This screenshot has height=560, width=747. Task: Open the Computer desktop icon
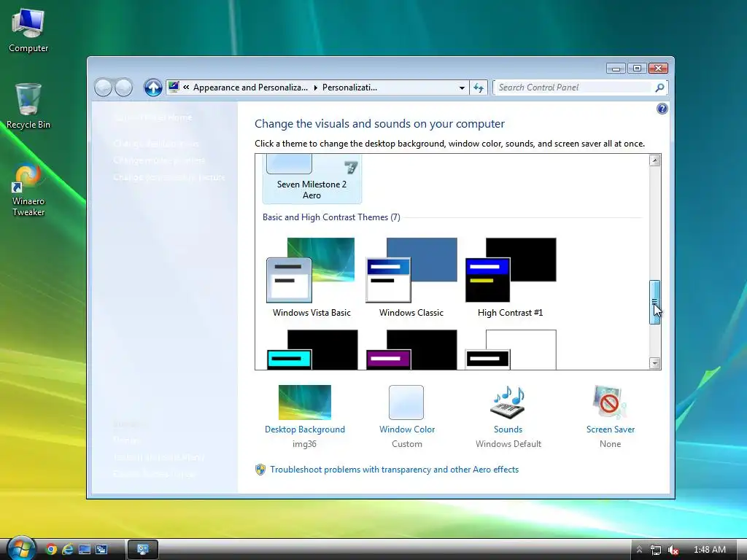pyautogui.click(x=28, y=29)
